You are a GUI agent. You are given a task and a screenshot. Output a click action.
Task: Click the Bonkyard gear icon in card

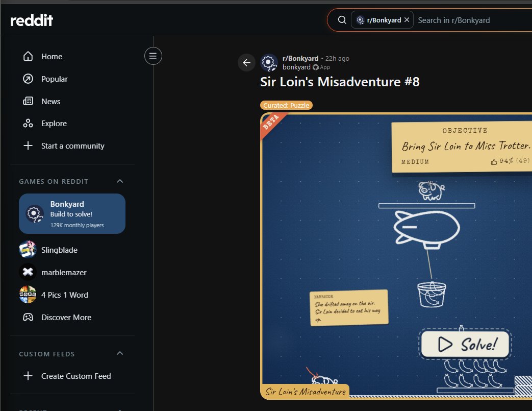pos(35,213)
